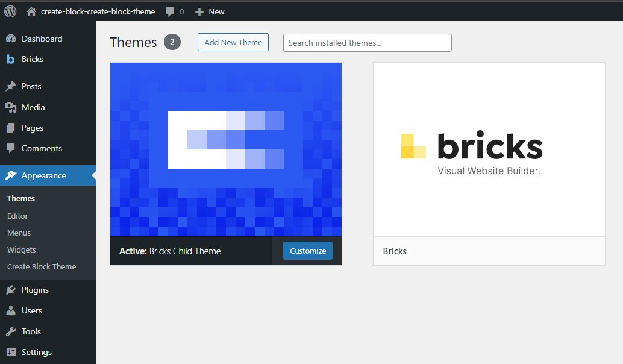Click the Posts pushpin icon
623x364 pixels.
point(11,86)
